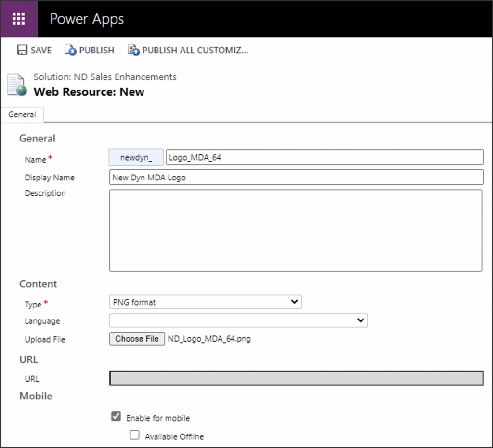This screenshot has height=448, width=493.
Task: Click the SAVE label in the toolbar
Action: [x=41, y=50]
